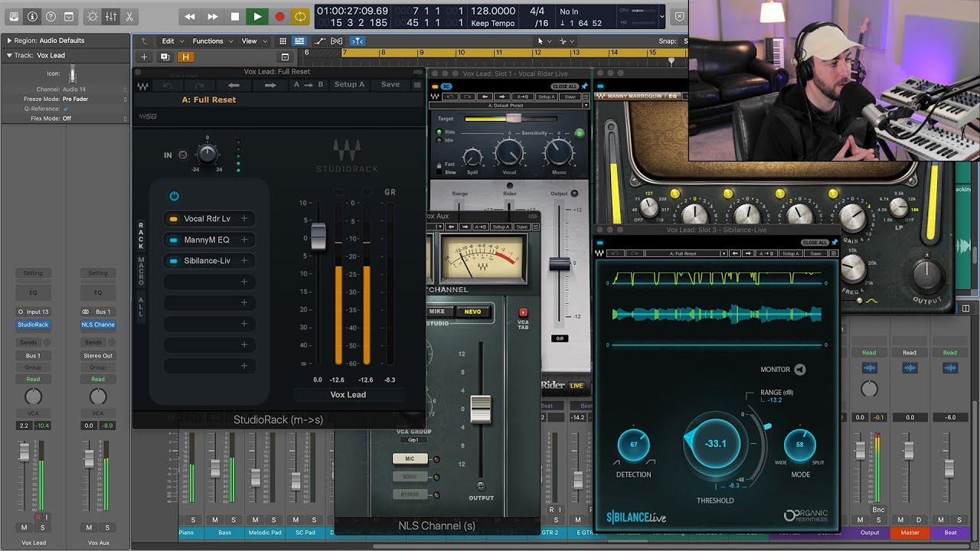980x551 pixels.
Task: Click the Fast Forward transport button
Action: point(213,16)
